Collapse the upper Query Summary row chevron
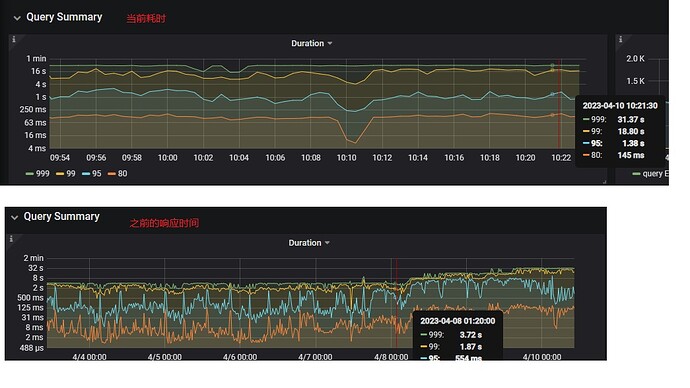690x388 pixels. tap(17, 18)
